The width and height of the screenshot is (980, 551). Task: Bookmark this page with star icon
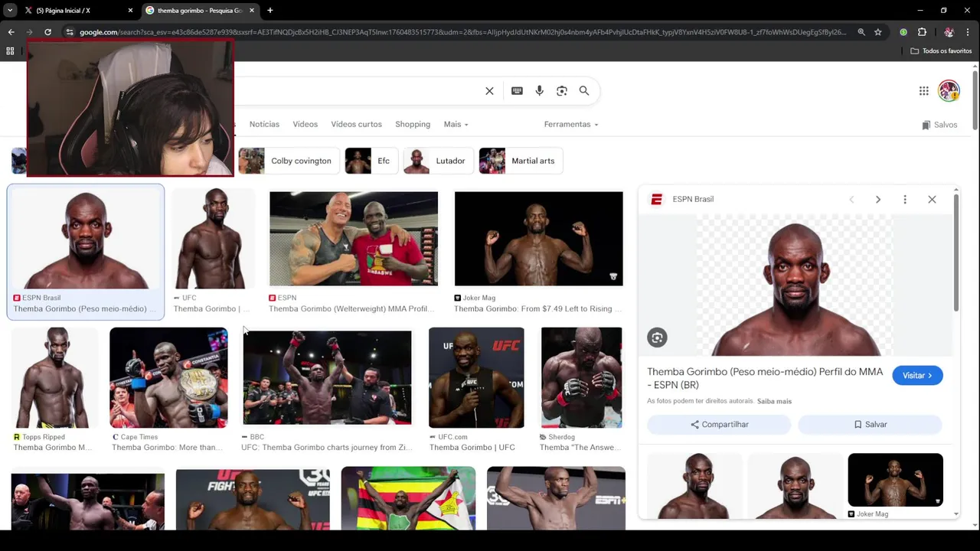point(878,32)
